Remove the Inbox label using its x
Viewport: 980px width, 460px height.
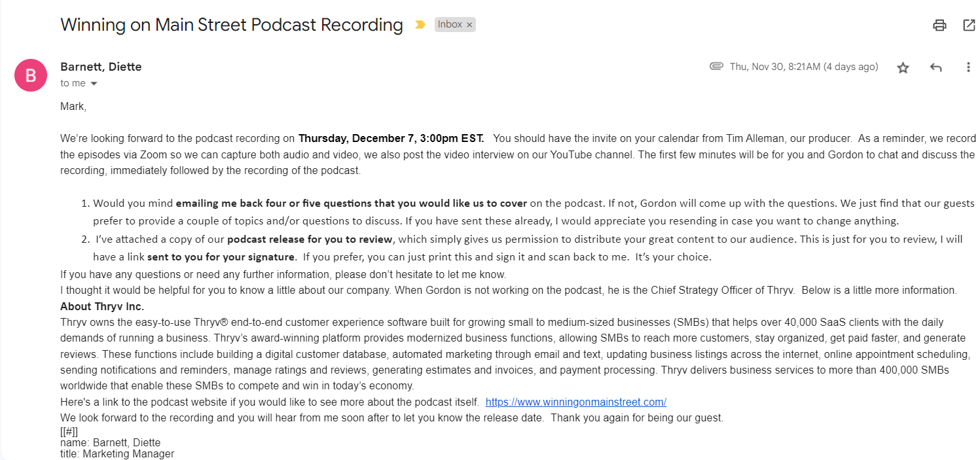pyautogui.click(x=469, y=25)
